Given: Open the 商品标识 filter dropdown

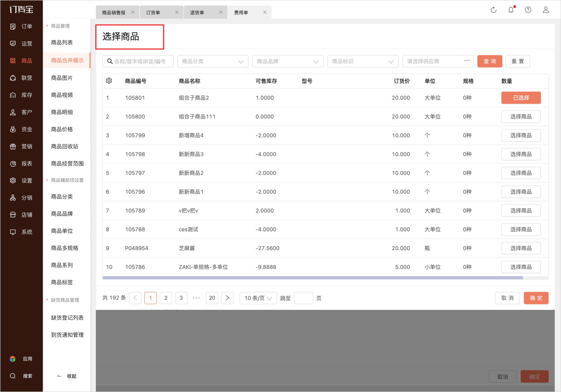Looking at the screenshot, I should click(363, 61).
